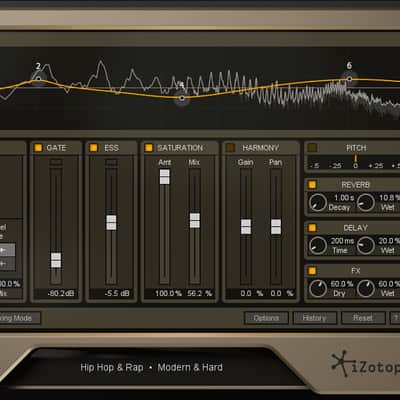Click the Saturation Mix fader handle

point(195,221)
